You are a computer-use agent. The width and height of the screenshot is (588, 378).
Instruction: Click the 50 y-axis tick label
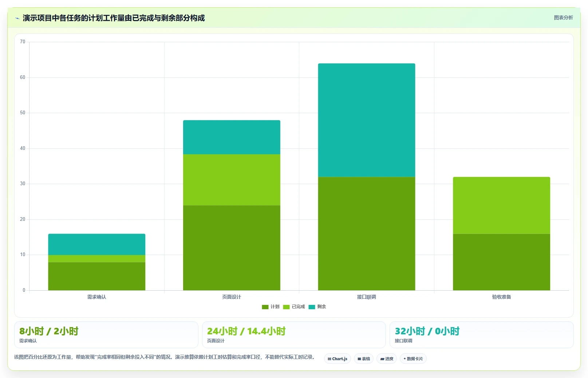click(23, 113)
